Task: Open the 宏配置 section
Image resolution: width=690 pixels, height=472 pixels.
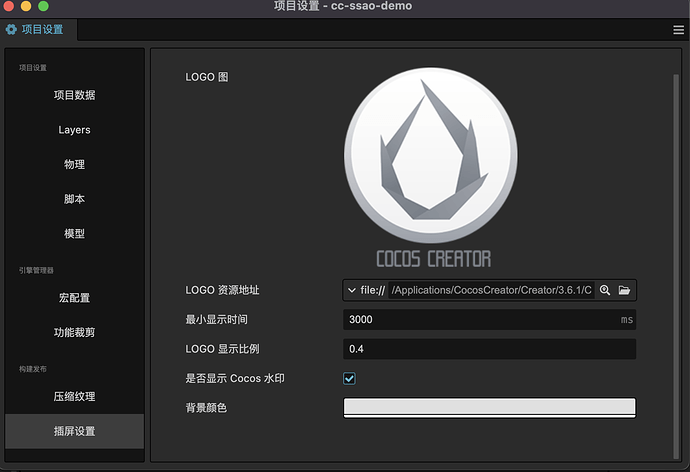Action: (74, 298)
